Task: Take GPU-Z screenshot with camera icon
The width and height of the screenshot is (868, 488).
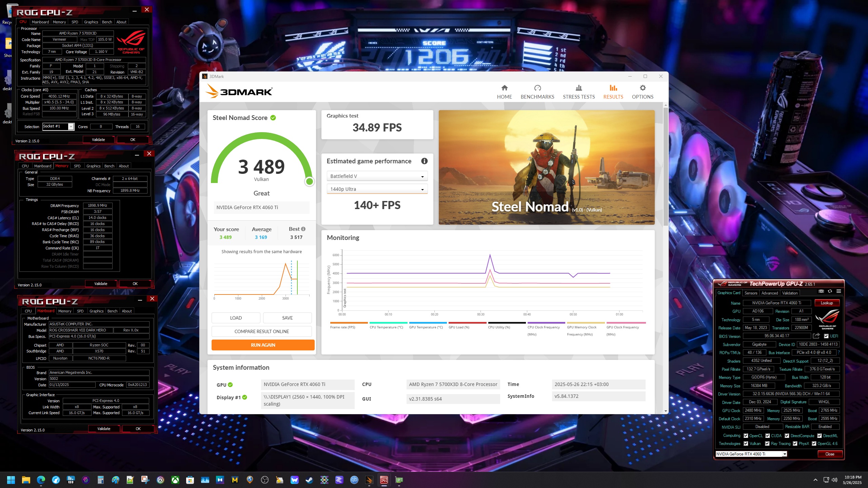Action: coord(821,291)
